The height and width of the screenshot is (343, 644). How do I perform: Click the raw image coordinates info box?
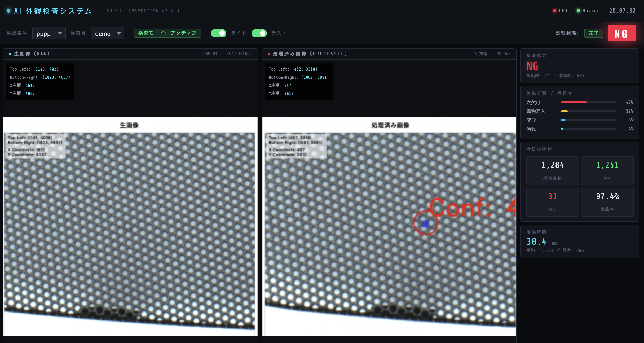pyautogui.click(x=40, y=81)
